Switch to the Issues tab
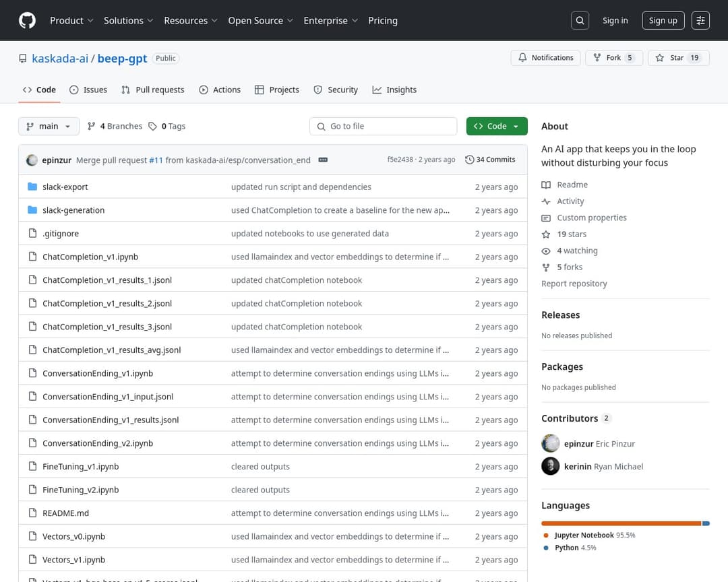Image resolution: width=728 pixels, height=582 pixels. (x=88, y=90)
